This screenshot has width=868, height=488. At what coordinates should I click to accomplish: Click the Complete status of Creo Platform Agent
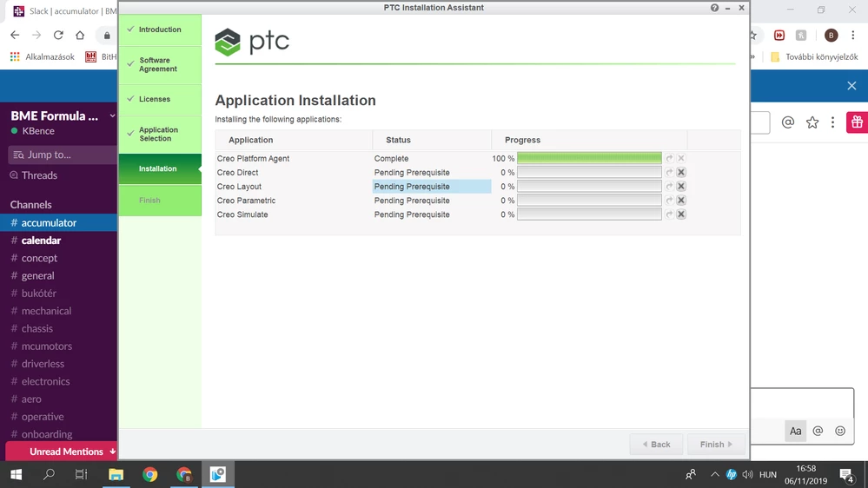click(x=391, y=158)
